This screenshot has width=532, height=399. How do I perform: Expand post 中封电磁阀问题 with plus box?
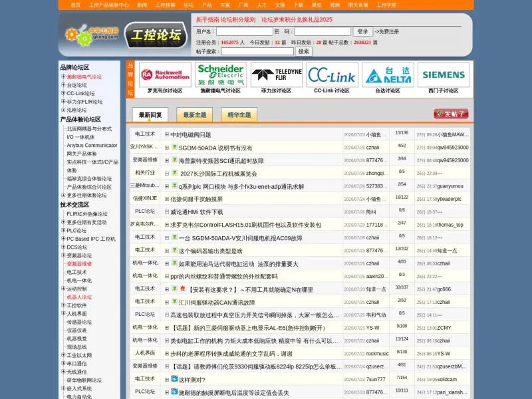tap(167, 135)
